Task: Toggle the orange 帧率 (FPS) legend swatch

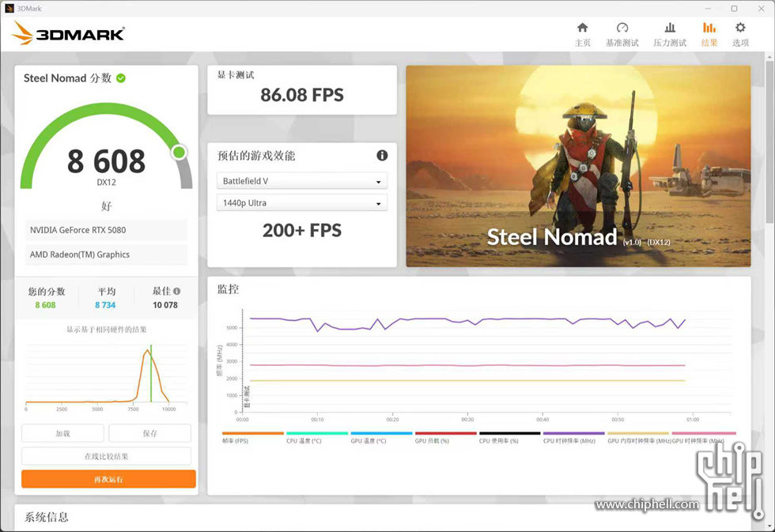Action: coord(252,433)
